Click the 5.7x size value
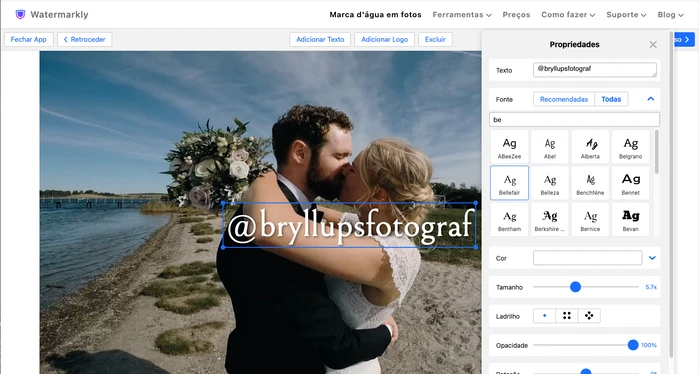699x374 pixels. pos(651,287)
